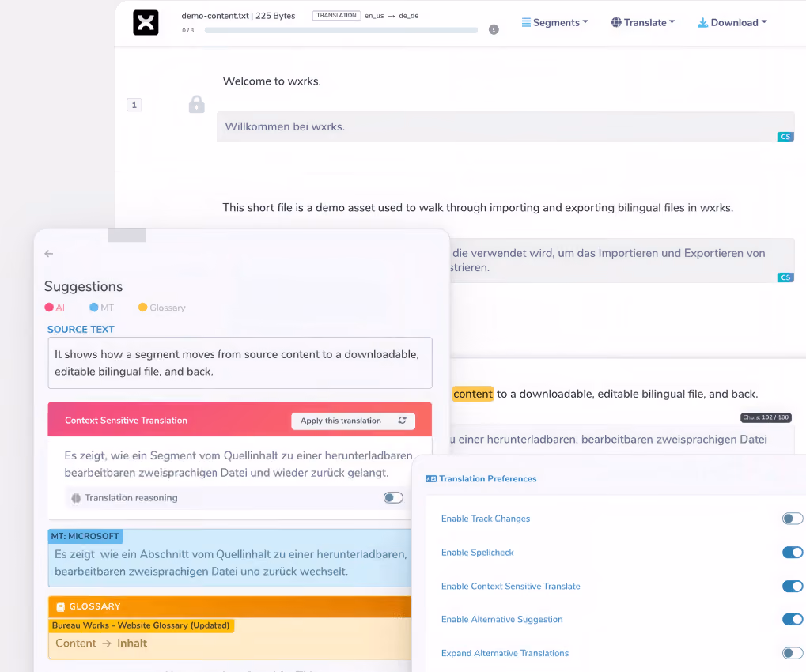Toggle Enable Track Changes switch

(x=792, y=519)
